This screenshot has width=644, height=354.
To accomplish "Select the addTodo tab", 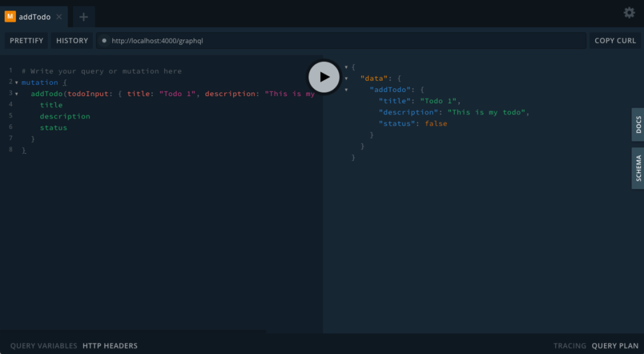I will [33, 17].
